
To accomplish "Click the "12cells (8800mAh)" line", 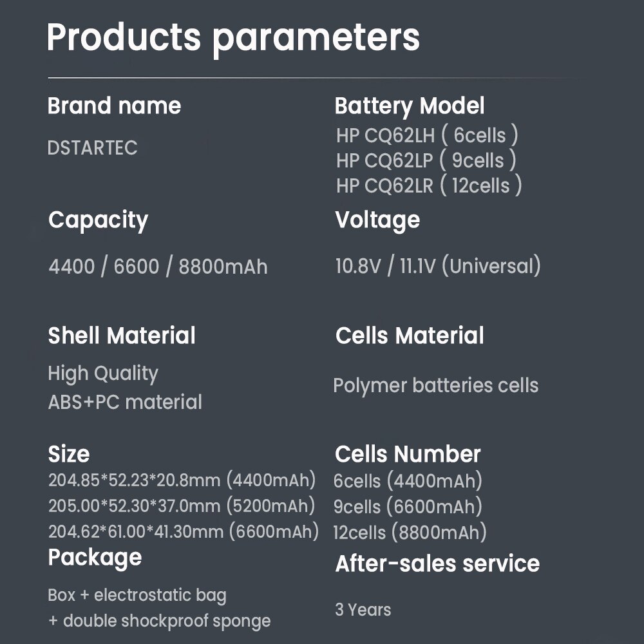I will click(410, 533).
